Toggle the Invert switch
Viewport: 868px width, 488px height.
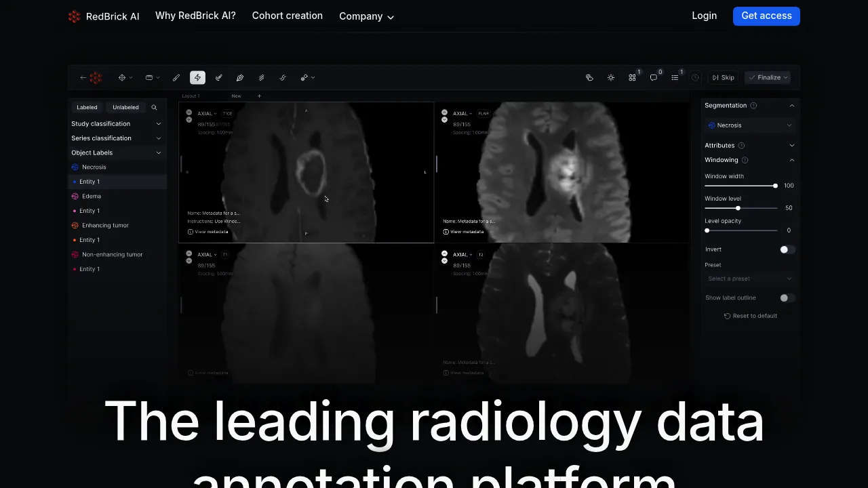[787, 249]
